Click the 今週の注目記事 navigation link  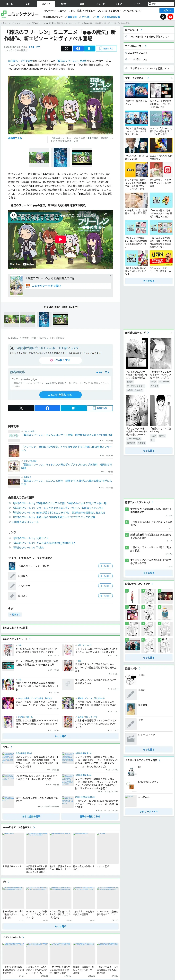111,17
